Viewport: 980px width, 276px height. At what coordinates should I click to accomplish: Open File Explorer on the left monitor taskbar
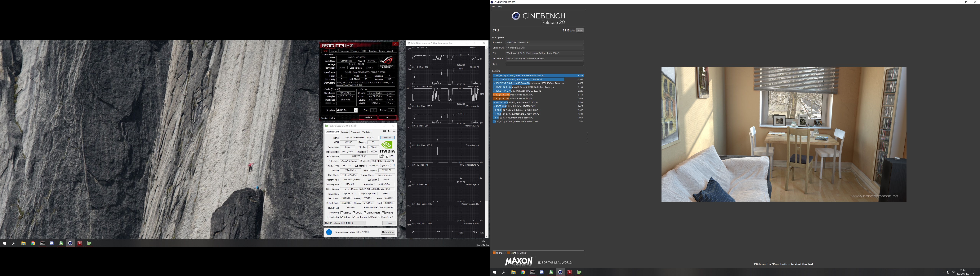click(24, 243)
